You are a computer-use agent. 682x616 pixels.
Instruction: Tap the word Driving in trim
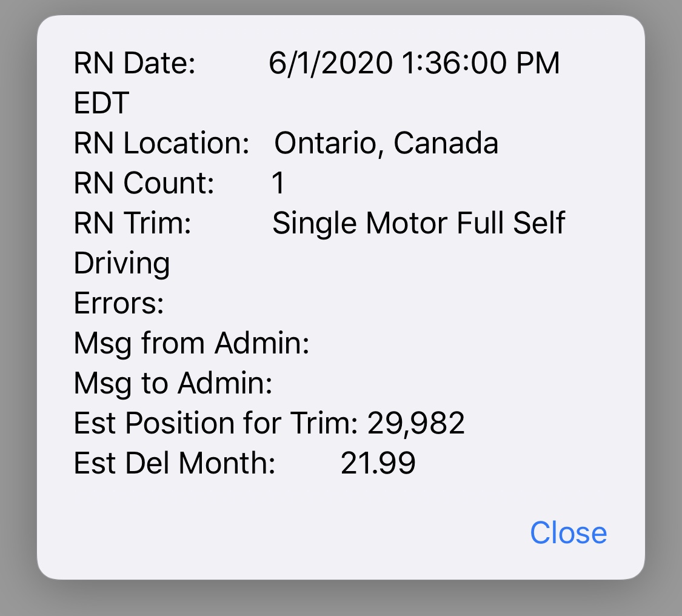[122, 264]
